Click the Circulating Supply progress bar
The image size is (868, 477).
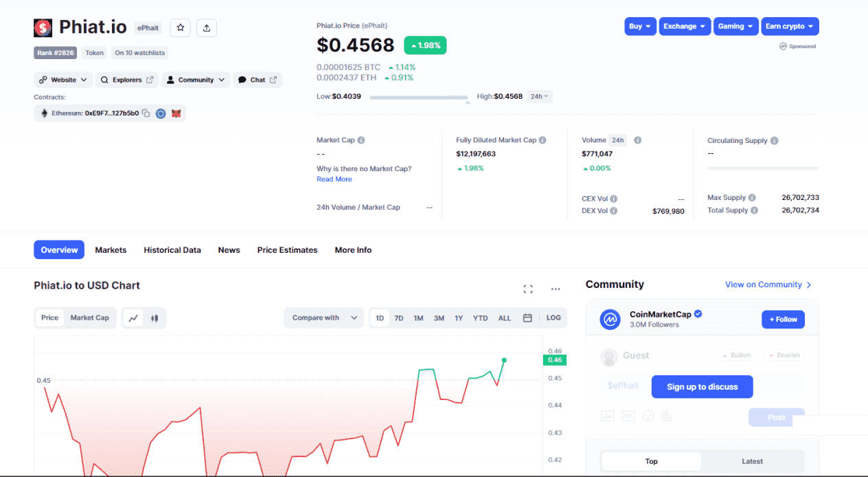[763, 168]
